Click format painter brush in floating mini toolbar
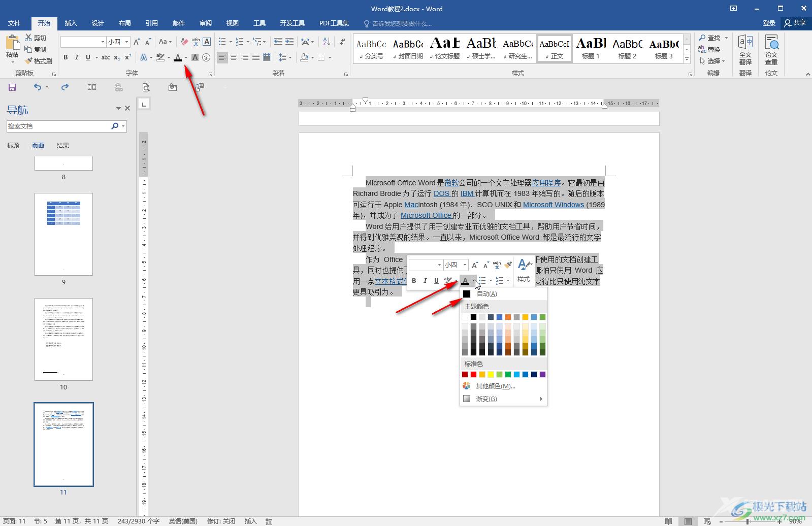Screen dimensions: 812x526 coord(508,265)
